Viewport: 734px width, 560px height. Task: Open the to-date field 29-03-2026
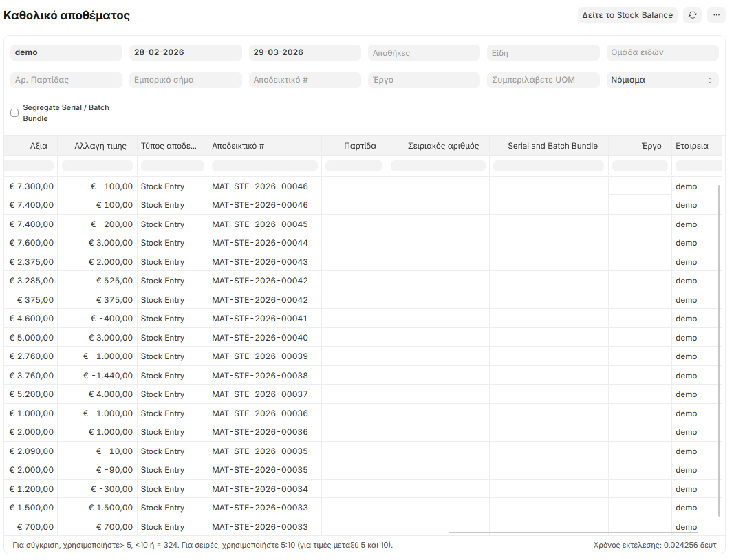(304, 52)
